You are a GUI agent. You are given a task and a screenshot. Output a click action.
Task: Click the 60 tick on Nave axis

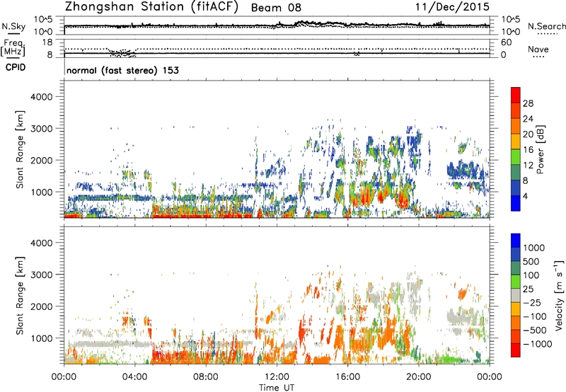click(x=506, y=42)
